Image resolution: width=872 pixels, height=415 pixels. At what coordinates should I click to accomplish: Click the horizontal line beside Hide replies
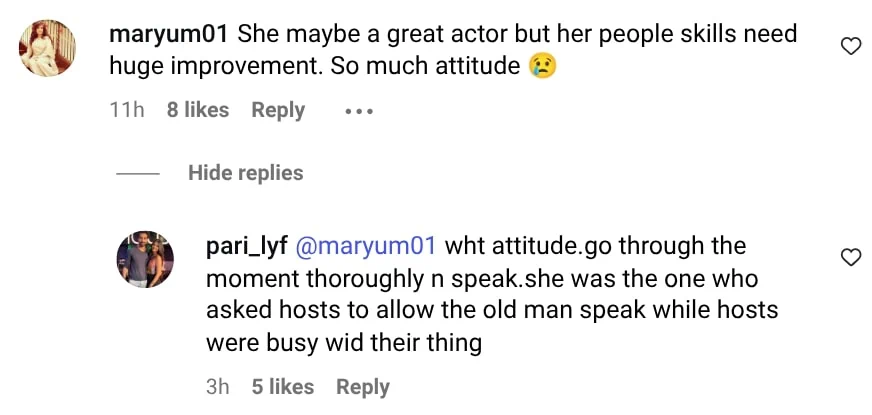(x=138, y=173)
